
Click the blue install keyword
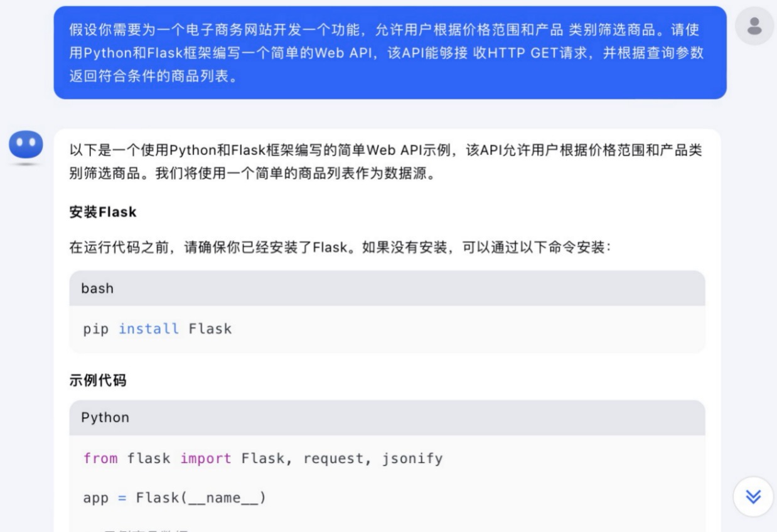click(x=149, y=329)
